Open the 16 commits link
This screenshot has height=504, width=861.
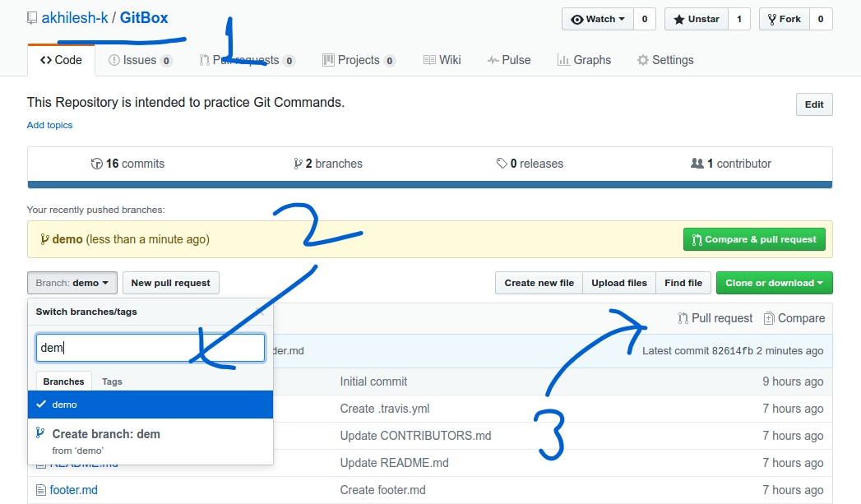[128, 164]
